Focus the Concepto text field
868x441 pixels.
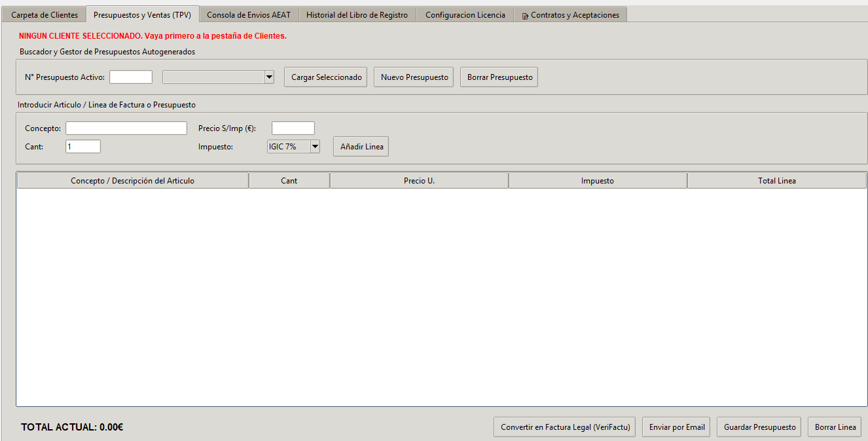(x=126, y=128)
